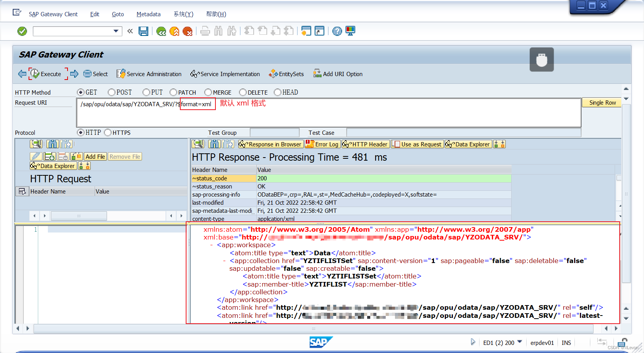Click the EntitySets button

click(286, 74)
